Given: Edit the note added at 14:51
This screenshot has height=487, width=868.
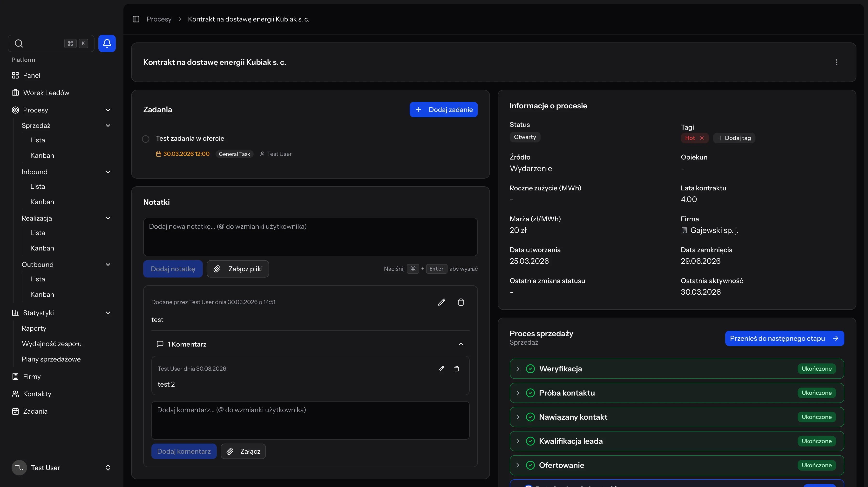Looking at the screenshot, I should pyautogui.click(x=441, y=302).
